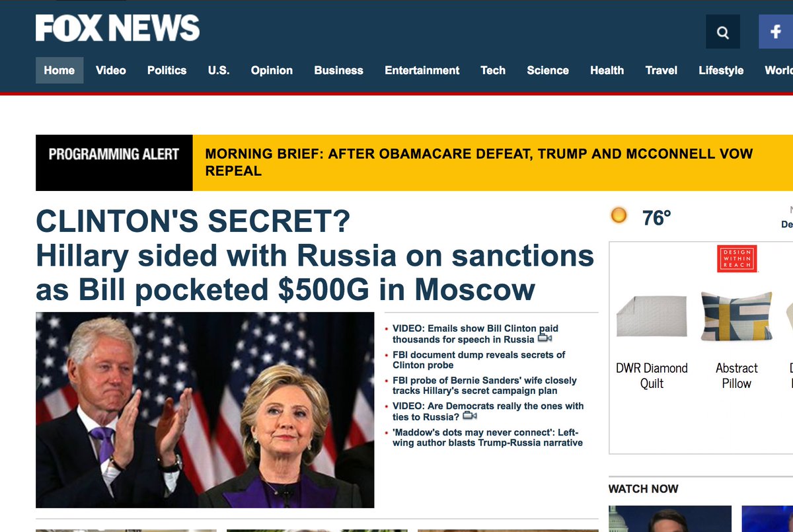Open FBI probe of Bernie Sanders' wife story
The width and height of the screenshot is (793, 532).
coord(484,385)
